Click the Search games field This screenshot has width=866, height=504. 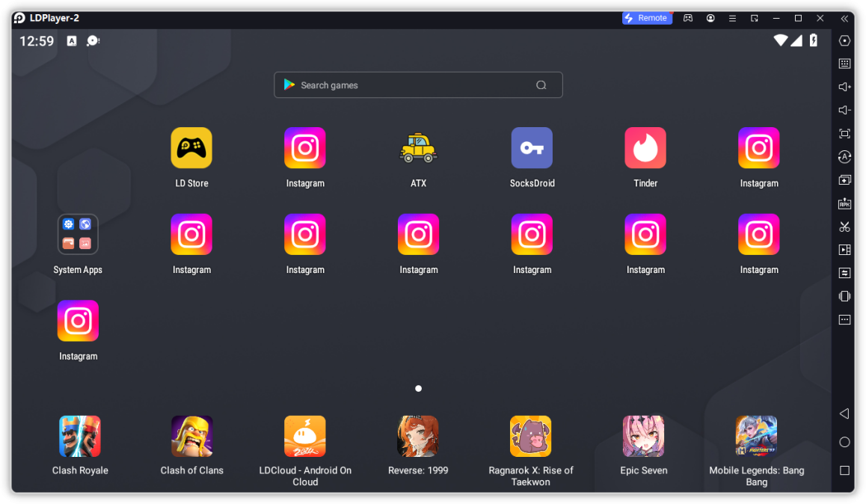coord(418,85)
